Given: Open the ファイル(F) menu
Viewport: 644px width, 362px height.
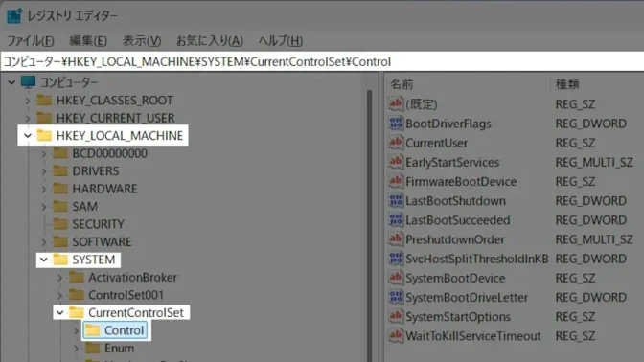Looking at the screenshot, I should tap(31, 40).
